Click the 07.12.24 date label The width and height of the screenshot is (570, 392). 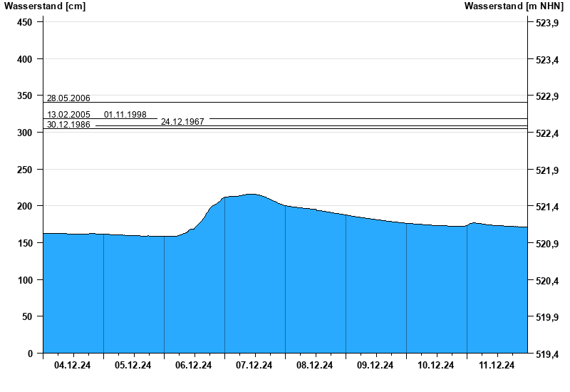254,366
